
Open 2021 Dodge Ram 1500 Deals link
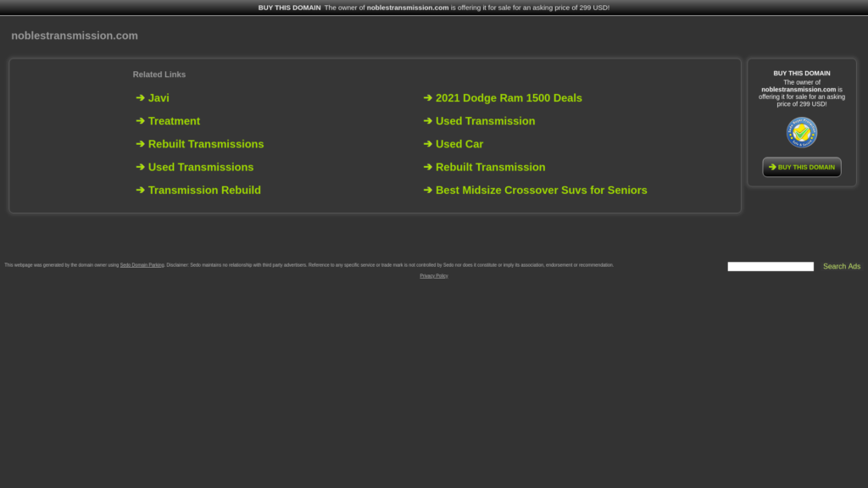pos(509,98)
